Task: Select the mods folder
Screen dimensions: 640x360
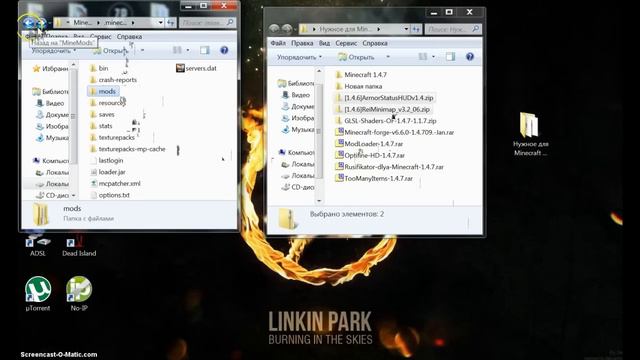Action: 103,91
